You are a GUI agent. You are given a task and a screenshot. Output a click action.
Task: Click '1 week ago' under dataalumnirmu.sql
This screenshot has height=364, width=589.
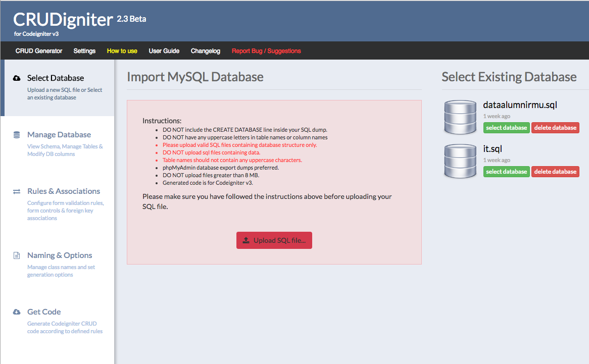[x=497, y=116]
